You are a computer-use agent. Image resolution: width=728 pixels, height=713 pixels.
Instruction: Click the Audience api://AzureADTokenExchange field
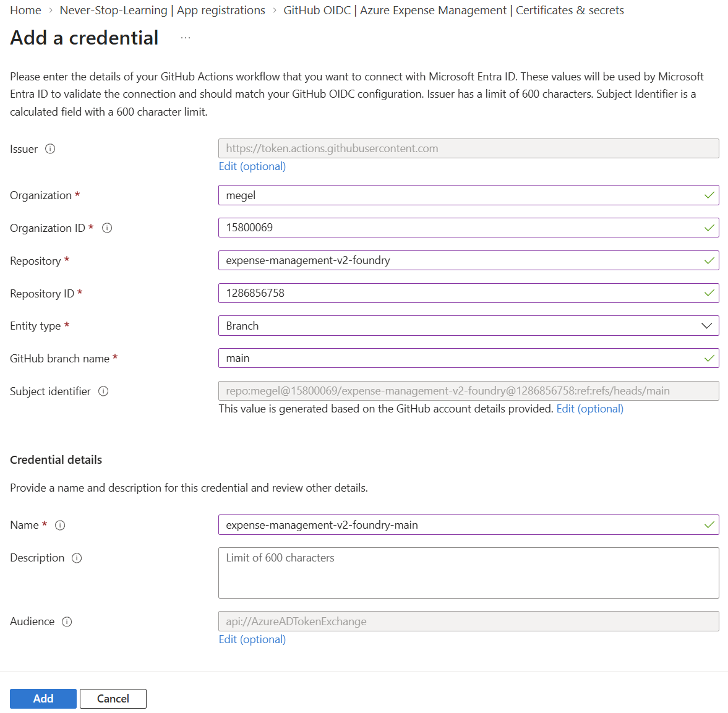468,621
